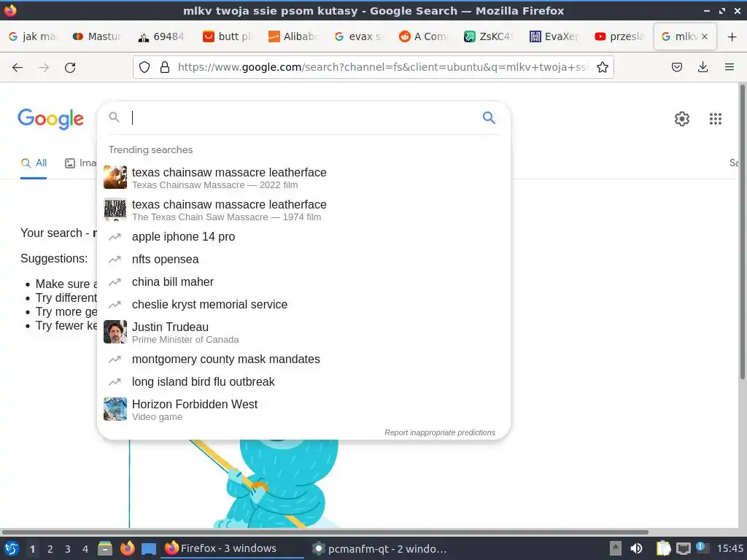The image size is (747, 560).
Task: Click the address bar URL
Action: click(382, 67)
